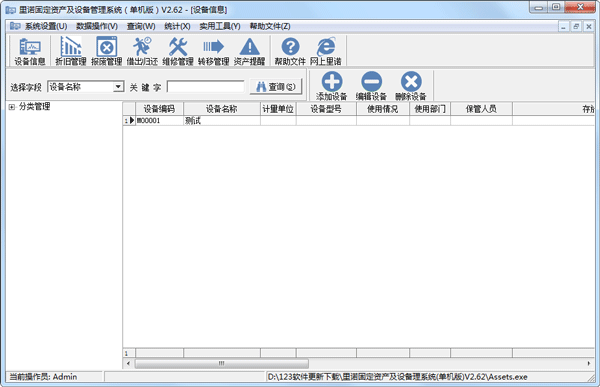Click the 关键字 keyword input field
600x387 pixels.
(205, 87)
